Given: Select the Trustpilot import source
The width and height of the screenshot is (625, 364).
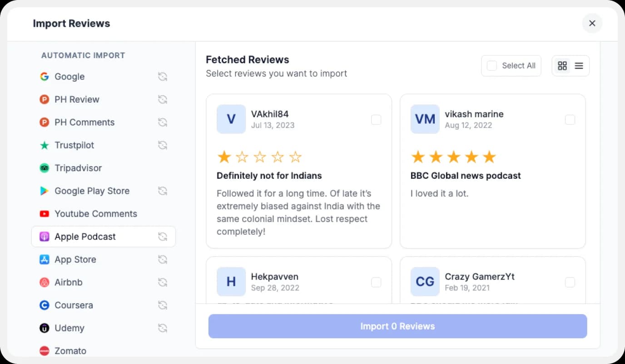Looking at the screenshot, I should tap(74, 145).
